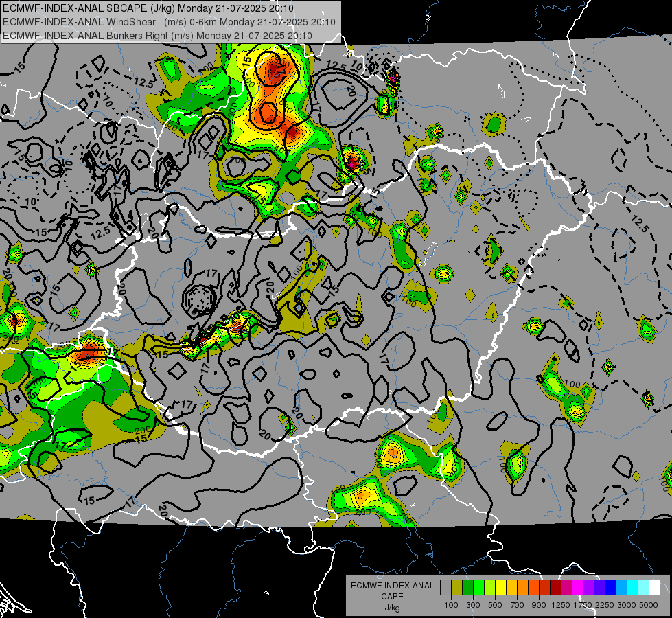Click the CAPE word in the legend

[392, 597]
